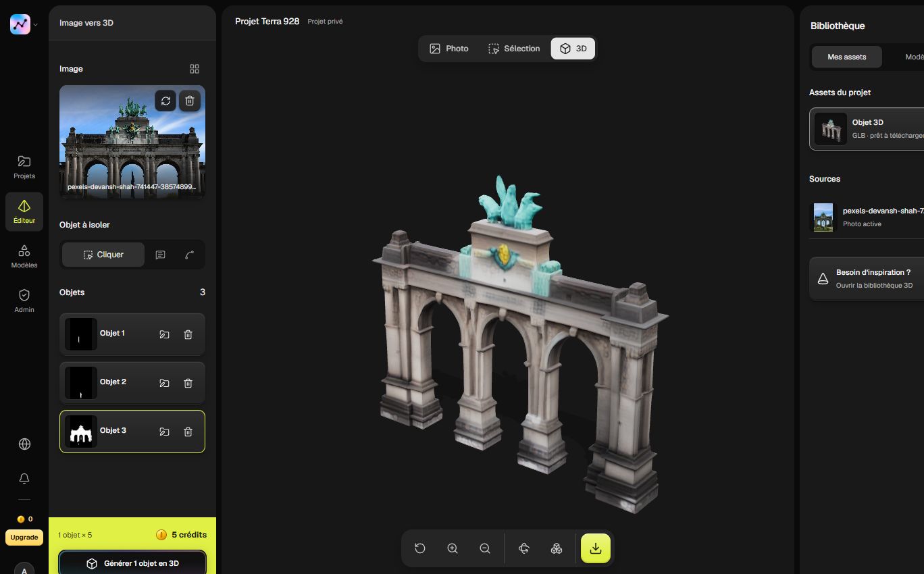This screenshot has width=924, height=574.
Task: Select the text prompt isolation mode icon
Action: (160, 255)
